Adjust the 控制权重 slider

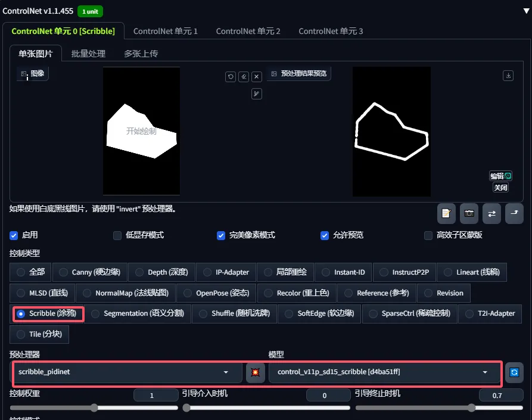[94, 407]
